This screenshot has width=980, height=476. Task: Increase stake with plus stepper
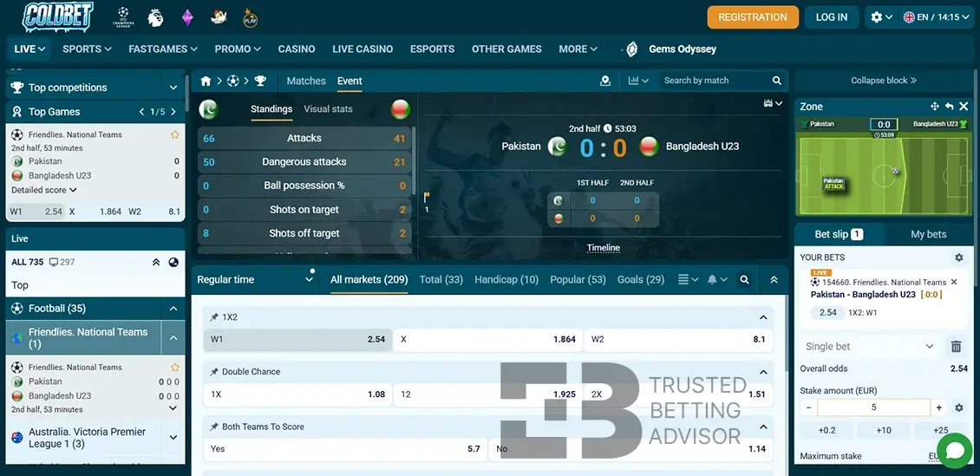point(938,408)
